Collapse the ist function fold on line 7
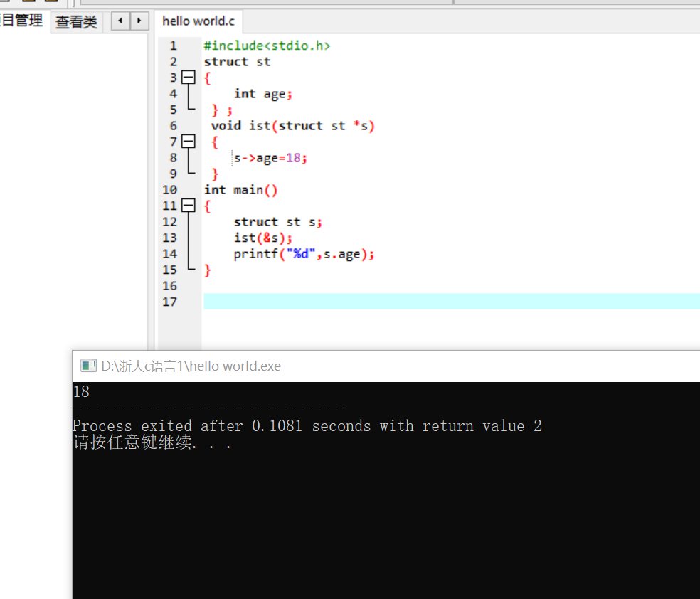The image size is (700, 599). point(189,142)
